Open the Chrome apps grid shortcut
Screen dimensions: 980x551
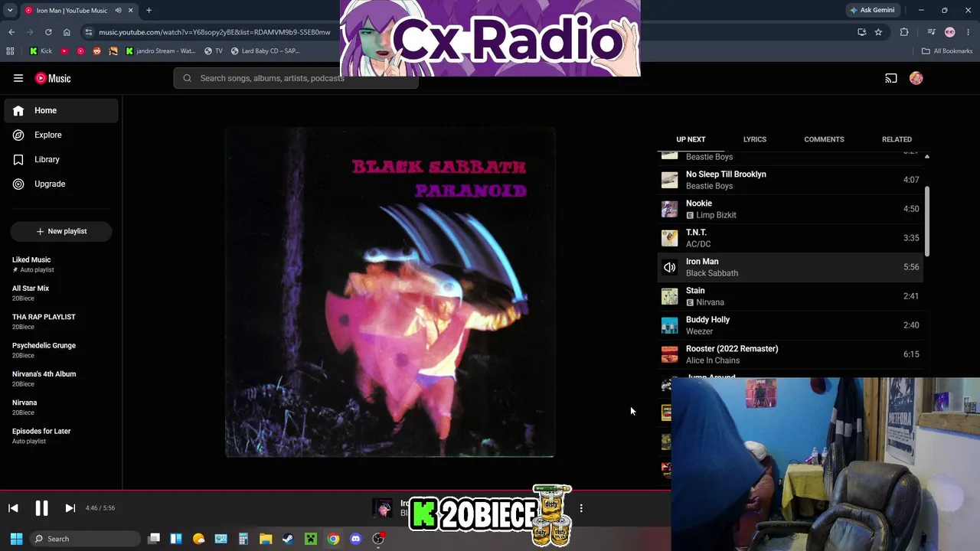click(10, 51)
